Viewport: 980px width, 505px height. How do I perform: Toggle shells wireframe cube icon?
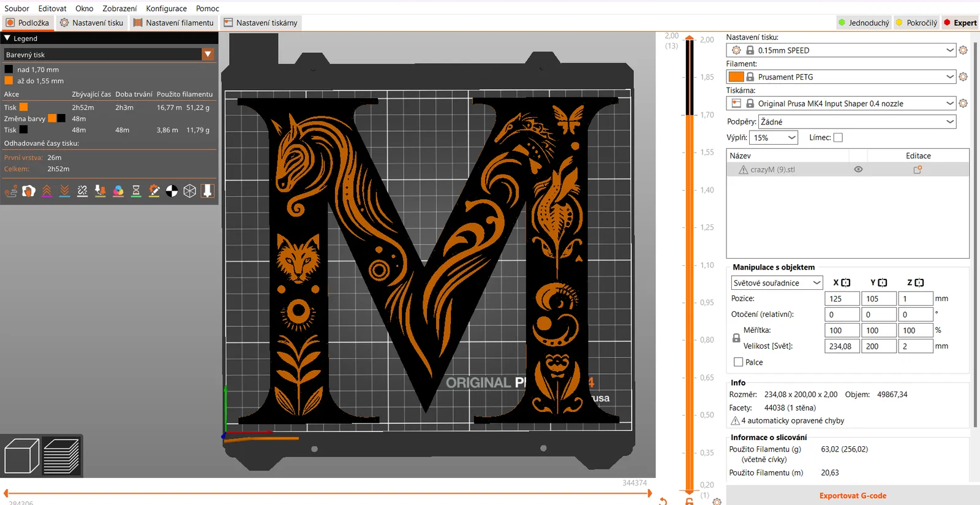[x=190, y=191]
